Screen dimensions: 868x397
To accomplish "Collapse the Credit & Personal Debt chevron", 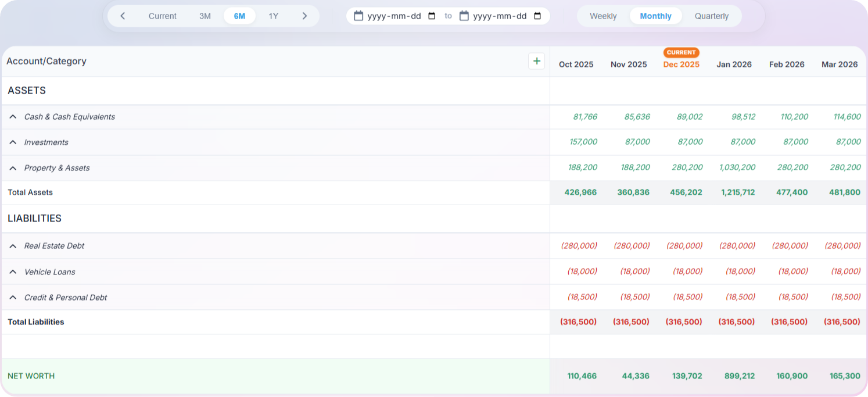I will coord(13,298).
